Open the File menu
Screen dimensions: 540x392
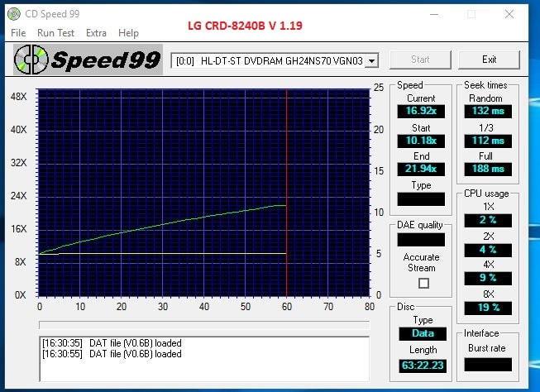[18, 33]
